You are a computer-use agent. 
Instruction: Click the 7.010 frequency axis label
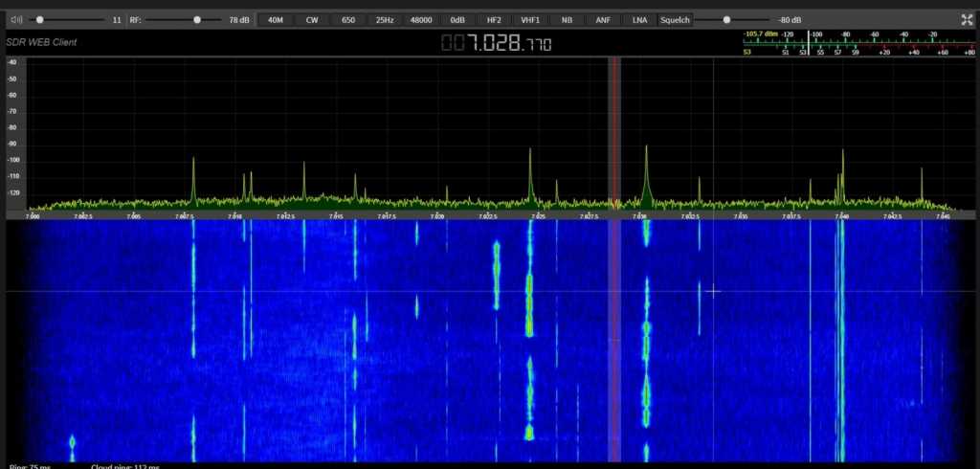point(235,216)
